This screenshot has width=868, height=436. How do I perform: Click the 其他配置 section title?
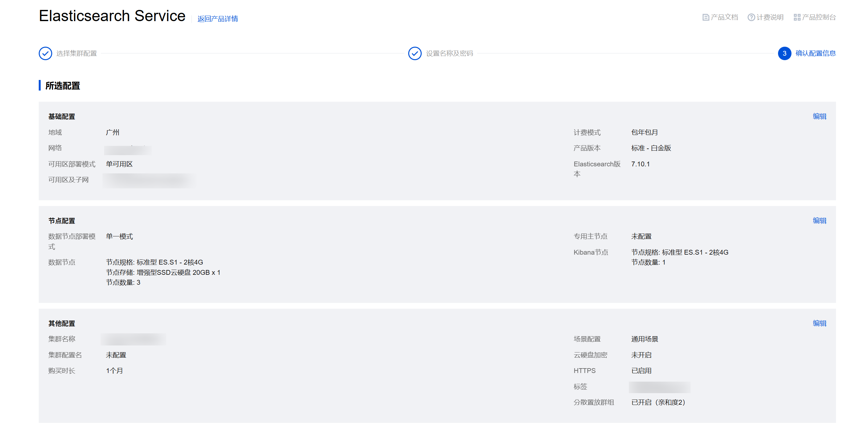pos(62,323)
